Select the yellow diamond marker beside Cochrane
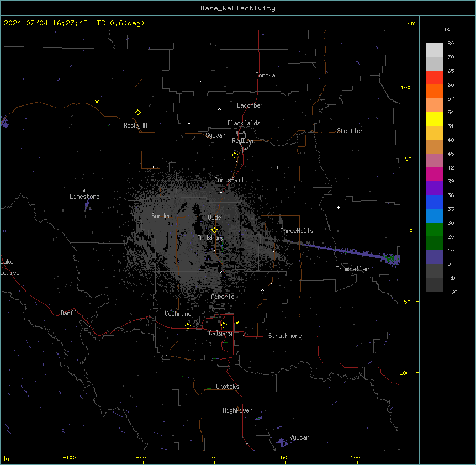This screenshot has height=465, width=476. click(188, 326)
